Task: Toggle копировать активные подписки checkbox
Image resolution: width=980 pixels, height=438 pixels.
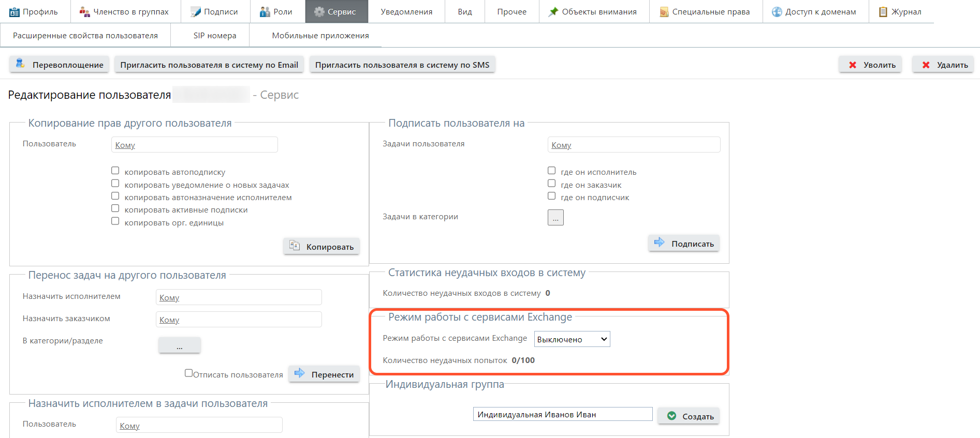Action: click(x=115, y=208)
